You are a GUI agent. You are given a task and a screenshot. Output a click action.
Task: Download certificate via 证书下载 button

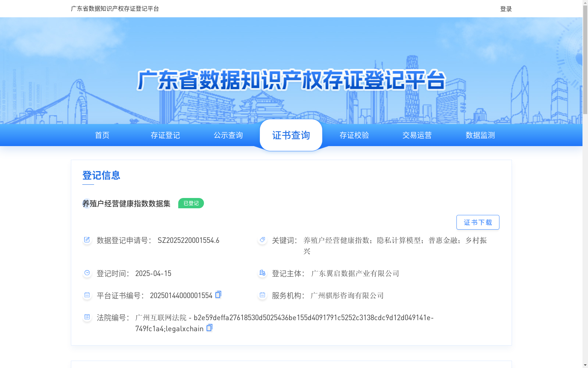point(478,222)
